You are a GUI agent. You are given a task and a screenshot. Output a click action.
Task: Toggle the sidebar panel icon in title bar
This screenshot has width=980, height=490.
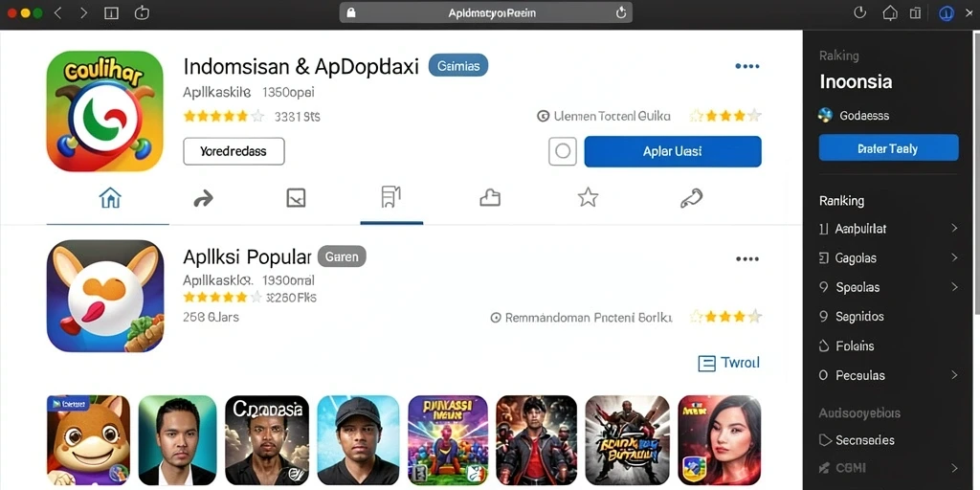tap(111, 12)
